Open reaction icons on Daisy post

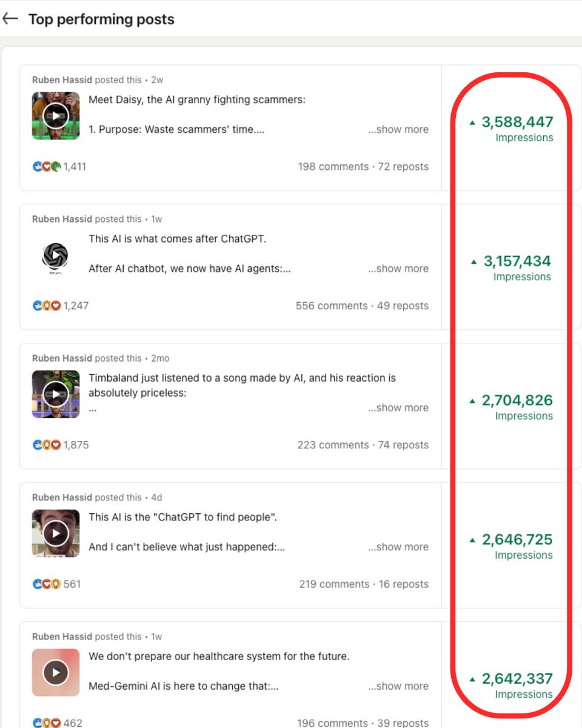point(47,167)
